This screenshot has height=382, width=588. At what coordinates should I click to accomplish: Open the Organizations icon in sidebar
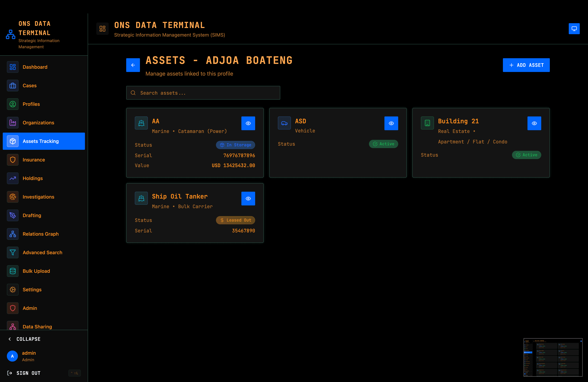point(13,122)
